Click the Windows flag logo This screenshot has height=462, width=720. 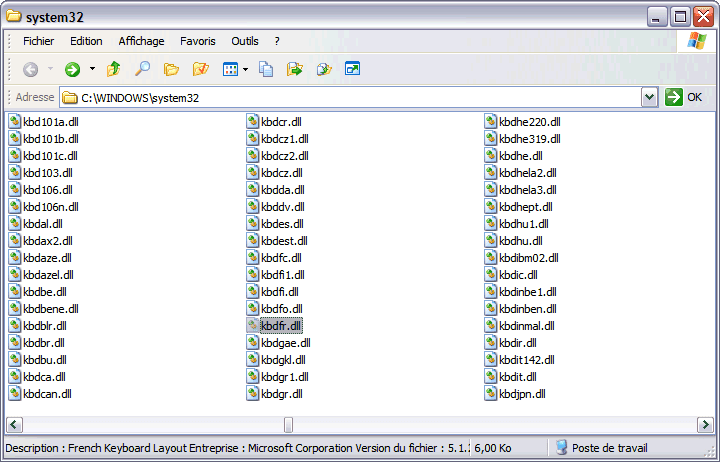[697, 41]
